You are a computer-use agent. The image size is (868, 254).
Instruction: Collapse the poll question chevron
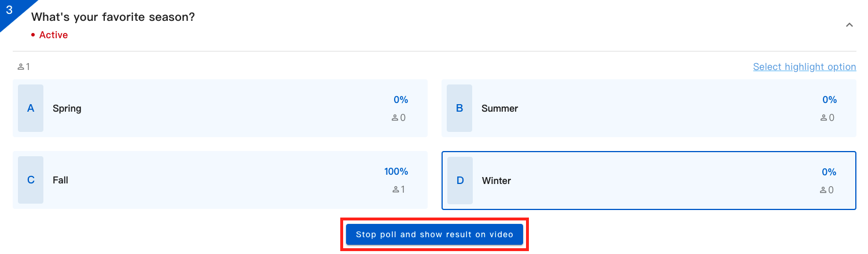click(849, 25)
